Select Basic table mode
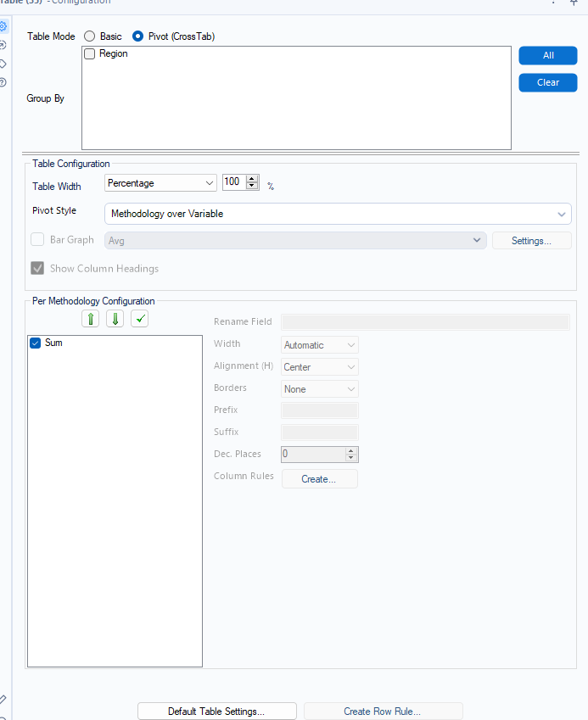The image size is (588, 720). point(90,36)
